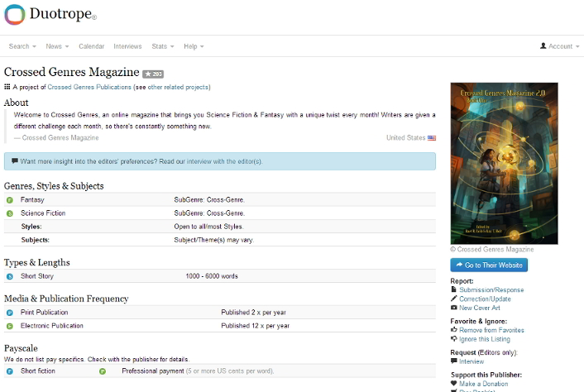
Task: Click the favorites star count badge
Action: pyautogui.click(x=153, y=74)
